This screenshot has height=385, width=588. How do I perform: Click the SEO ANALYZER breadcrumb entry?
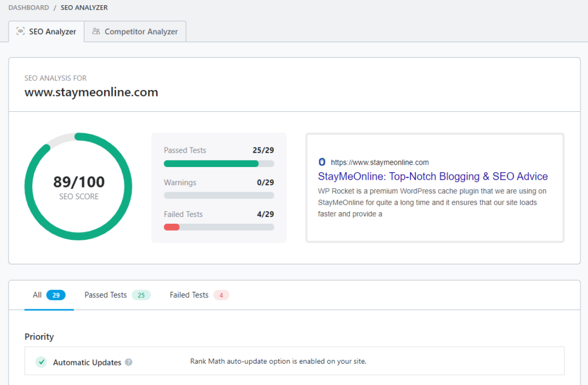pos(84,7)
